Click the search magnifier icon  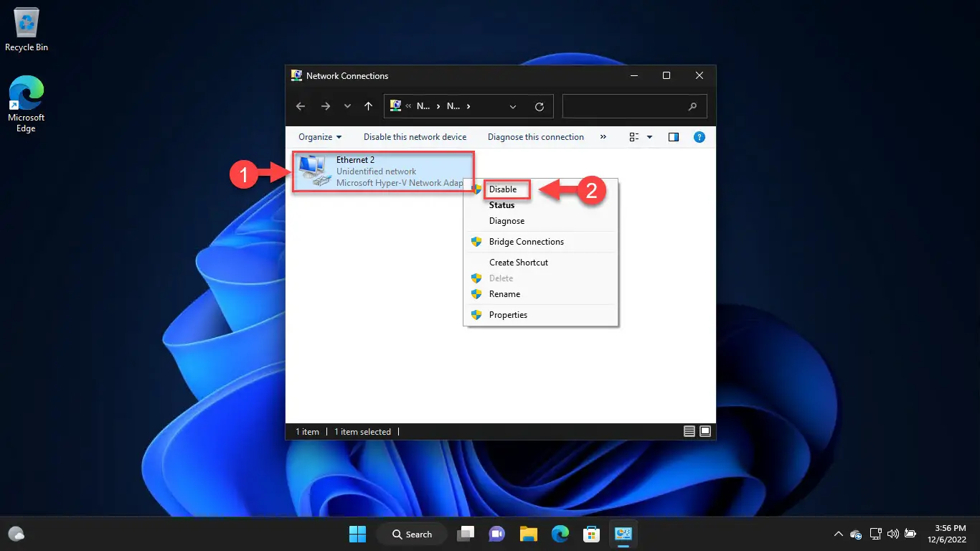[x=692, y=106]
